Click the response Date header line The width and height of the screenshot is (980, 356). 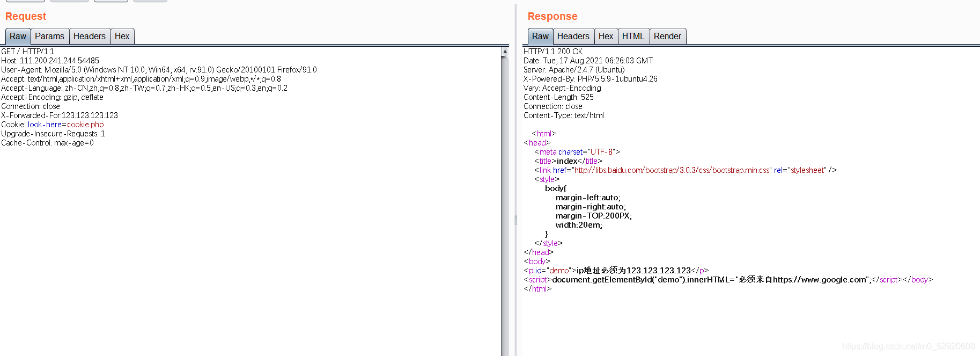click(588, 61)
